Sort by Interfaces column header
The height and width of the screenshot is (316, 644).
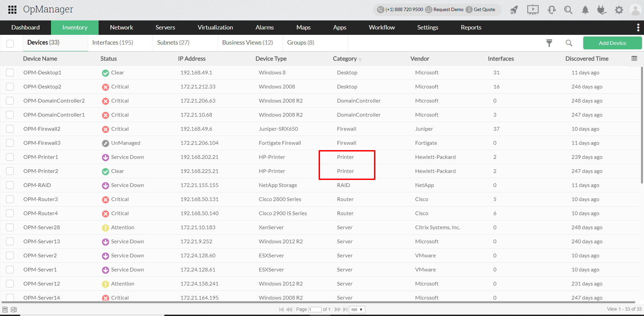coord(501,59)
